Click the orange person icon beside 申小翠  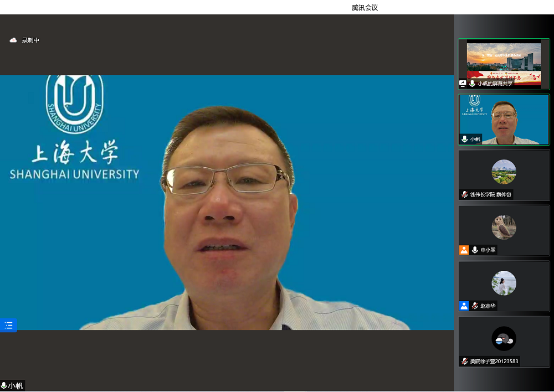[464, 250]
